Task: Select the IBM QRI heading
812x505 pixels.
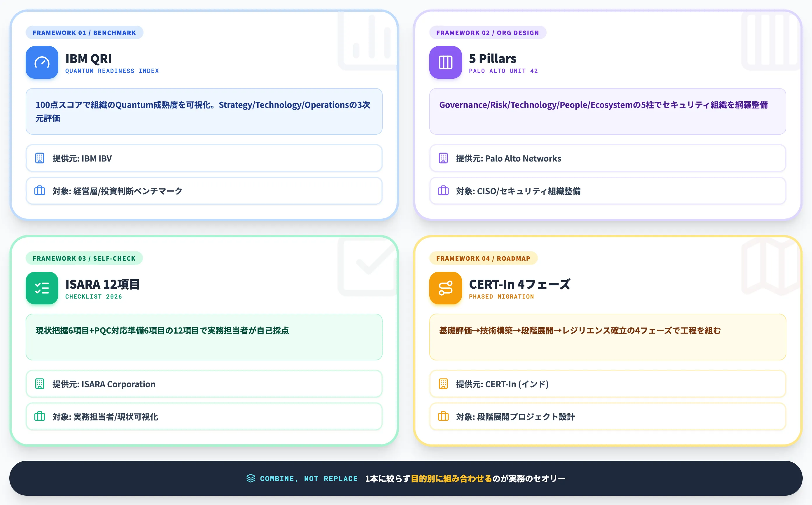Action: [x=88, y=59]
